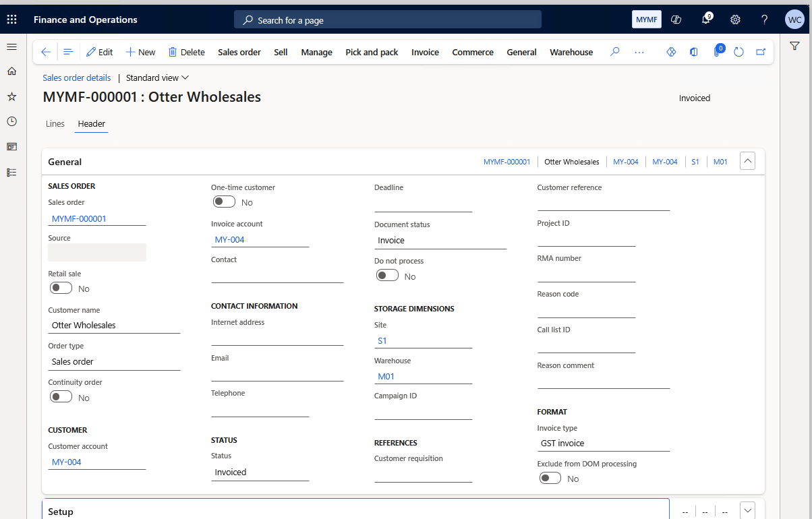Click the Email input field
The width and height of the screenshot is (812, 519).
pos(277,373)
